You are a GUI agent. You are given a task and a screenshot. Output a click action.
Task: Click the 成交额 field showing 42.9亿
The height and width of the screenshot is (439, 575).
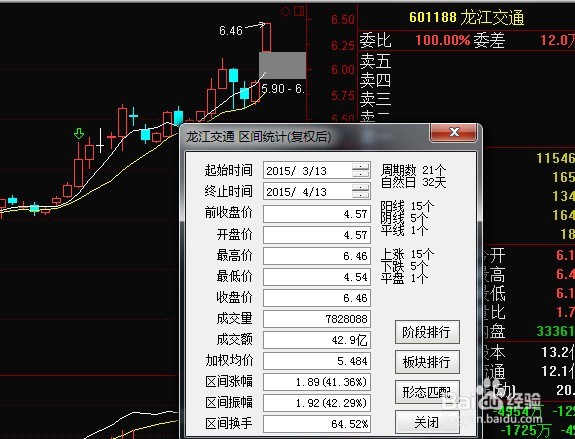click(317, 340)
